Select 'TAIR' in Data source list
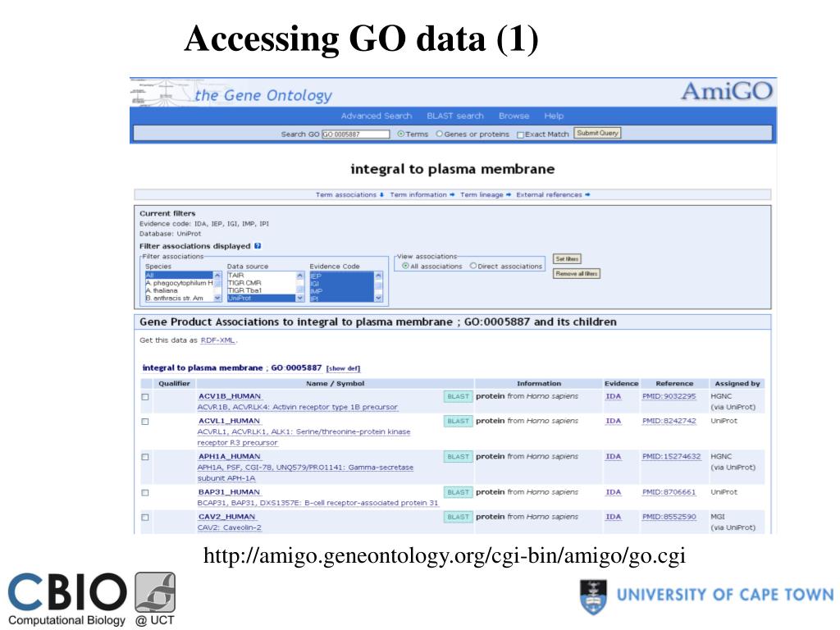Viewport: 840px width, 630px height. [262, 276]
